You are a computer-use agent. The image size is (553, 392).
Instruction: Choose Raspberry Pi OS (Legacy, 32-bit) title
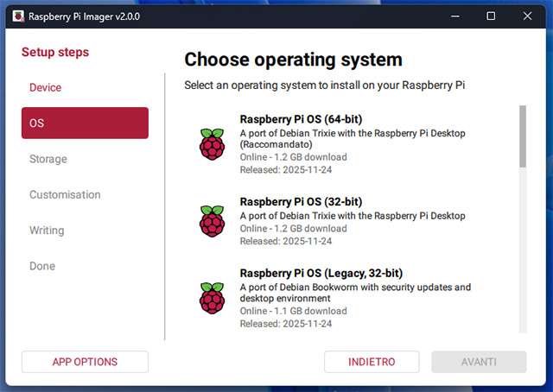(x=321, y=273)
